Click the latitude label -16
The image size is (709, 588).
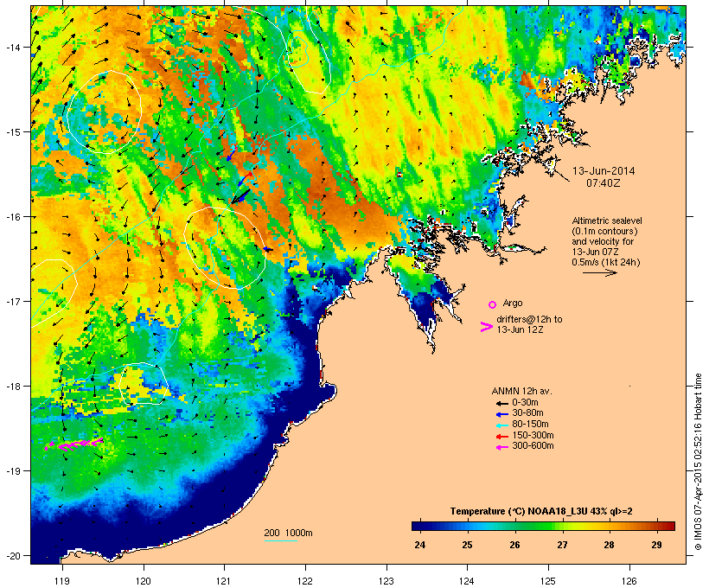[12, 217]
